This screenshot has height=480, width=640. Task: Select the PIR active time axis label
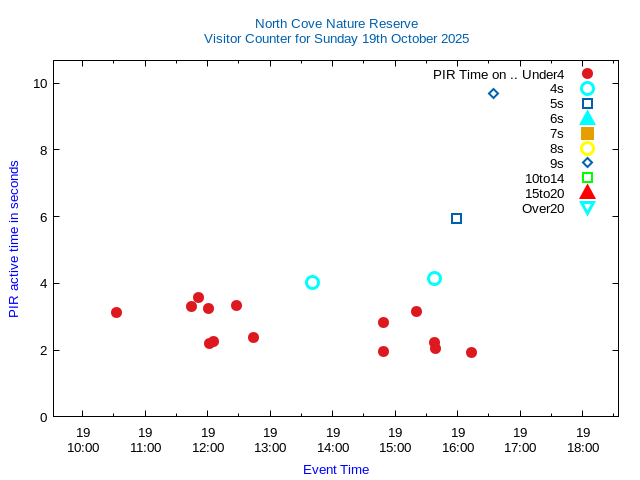(x=14, y=239)
